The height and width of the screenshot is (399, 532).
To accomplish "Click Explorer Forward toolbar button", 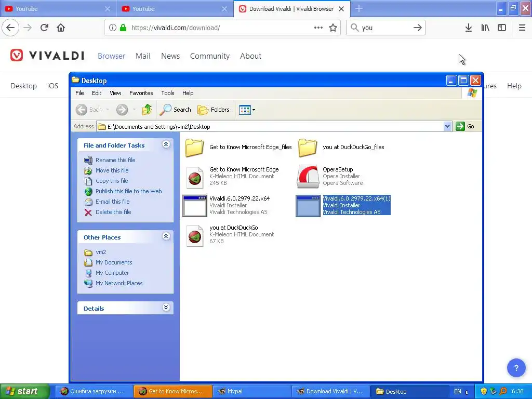I will (x=122, y=110).
